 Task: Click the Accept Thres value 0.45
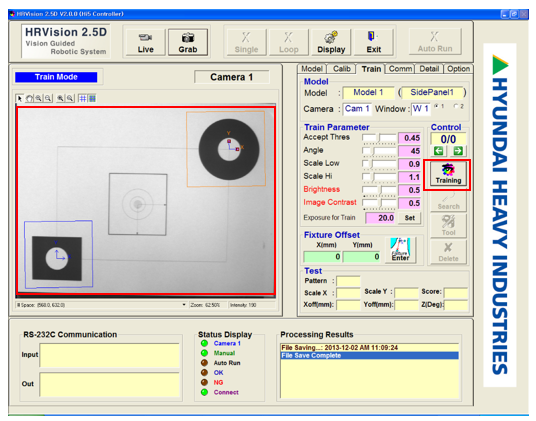pyautogui.click(x=409, y=138)
